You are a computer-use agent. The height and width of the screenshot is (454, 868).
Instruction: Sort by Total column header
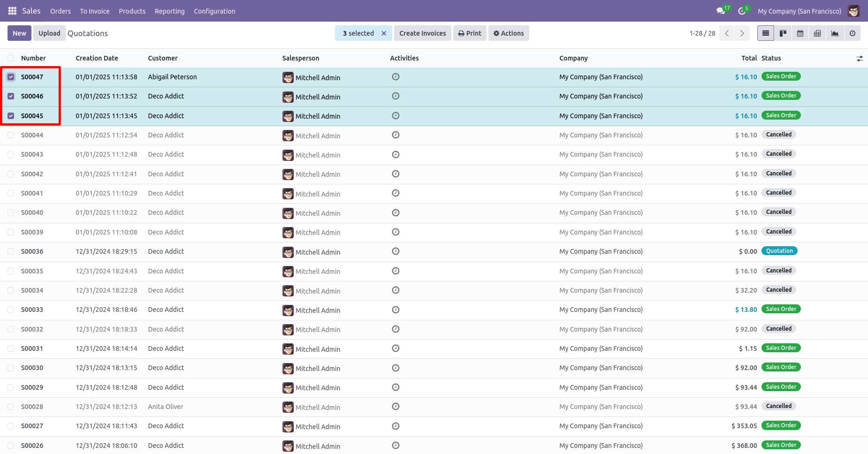click(x=749, y=58)
